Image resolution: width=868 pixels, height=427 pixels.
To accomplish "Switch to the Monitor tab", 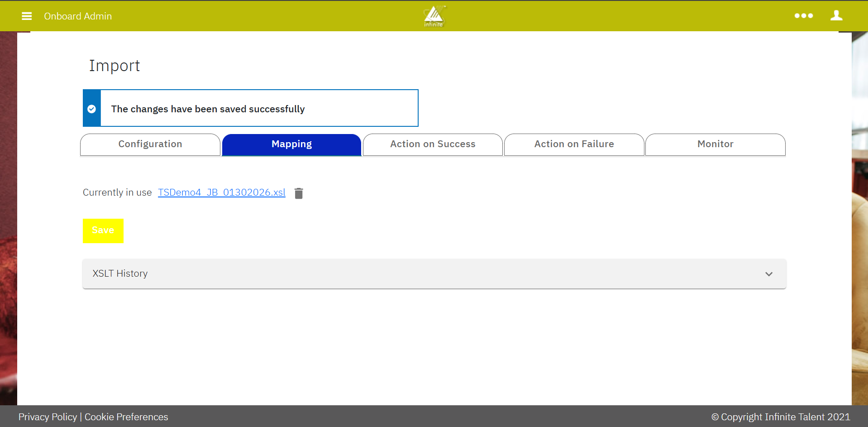I will click(x=715, y=144).
